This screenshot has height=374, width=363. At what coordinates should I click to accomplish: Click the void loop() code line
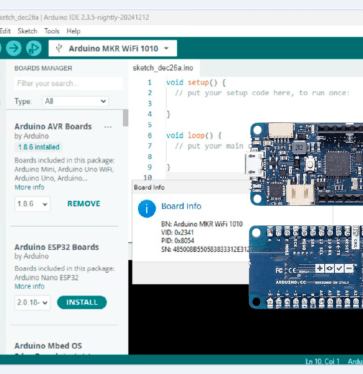click(x=194, y=135)
